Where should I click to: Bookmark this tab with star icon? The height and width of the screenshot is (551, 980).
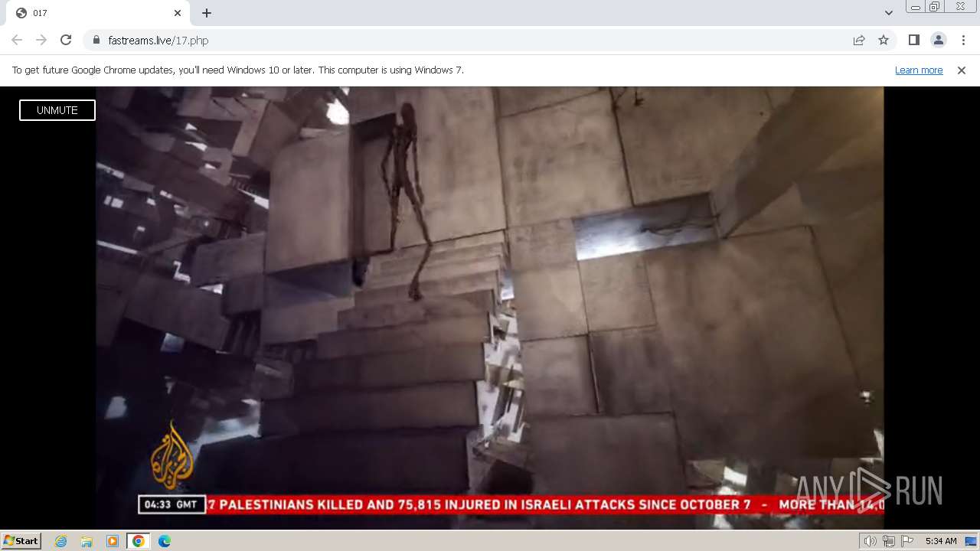click(x=884, y=40)
